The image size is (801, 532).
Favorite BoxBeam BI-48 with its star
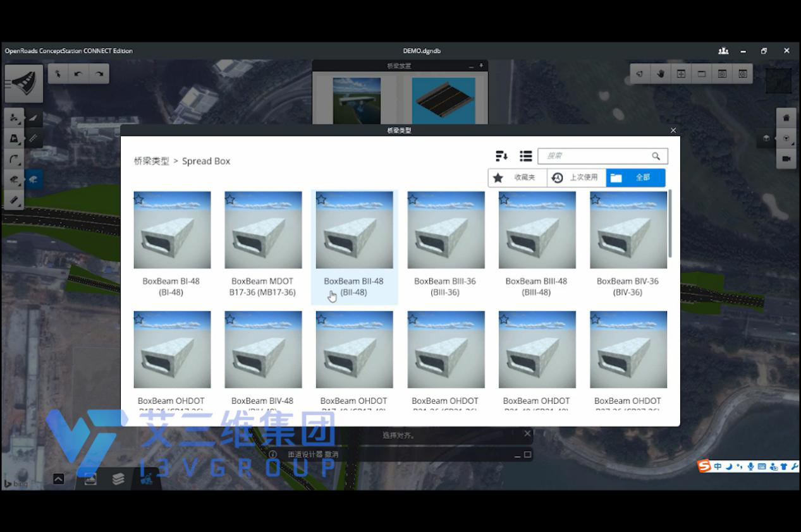point(138,199)
